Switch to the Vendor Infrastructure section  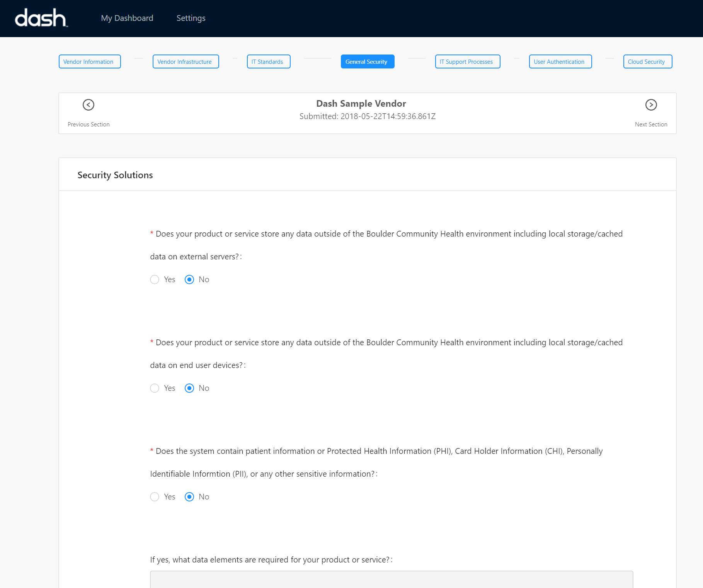[186, 61]
